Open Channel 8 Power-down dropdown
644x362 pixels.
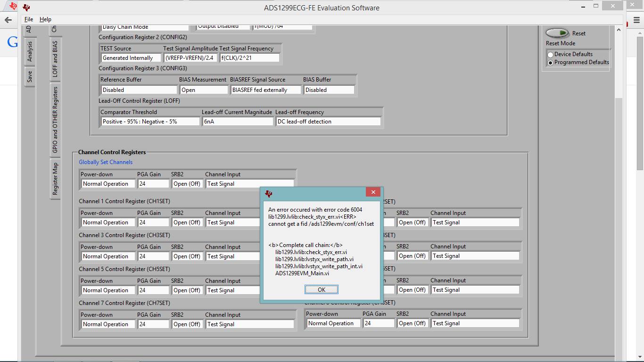pyautogui.click(x=333, y=323)
